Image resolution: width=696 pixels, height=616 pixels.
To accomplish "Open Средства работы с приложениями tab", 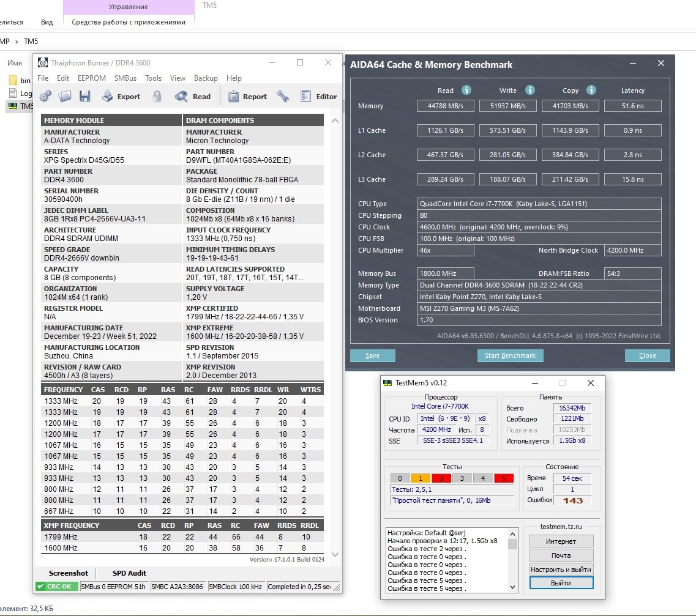I will [x=129, y=22].
